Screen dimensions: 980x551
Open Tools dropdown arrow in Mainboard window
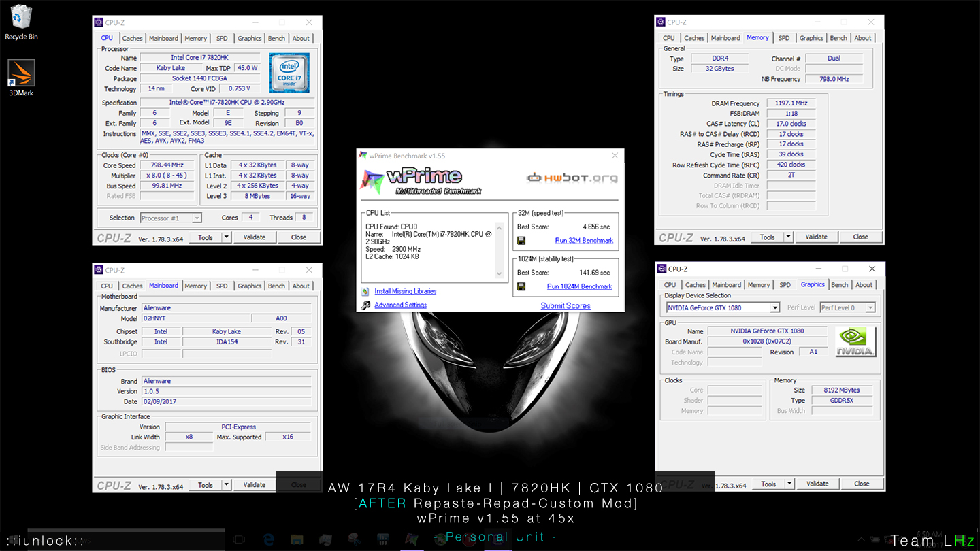click(x=227, y=485)
